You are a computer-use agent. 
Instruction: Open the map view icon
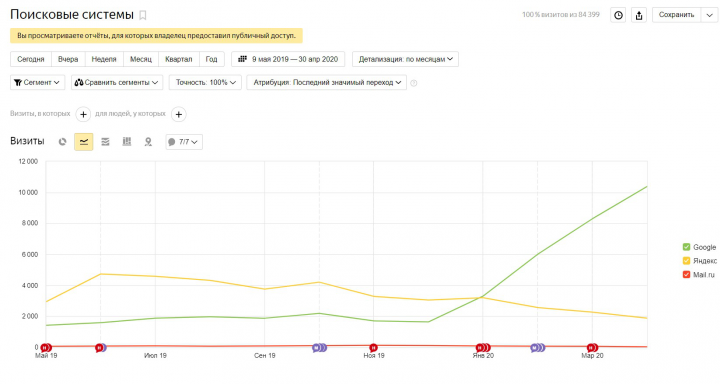point(148,142)
